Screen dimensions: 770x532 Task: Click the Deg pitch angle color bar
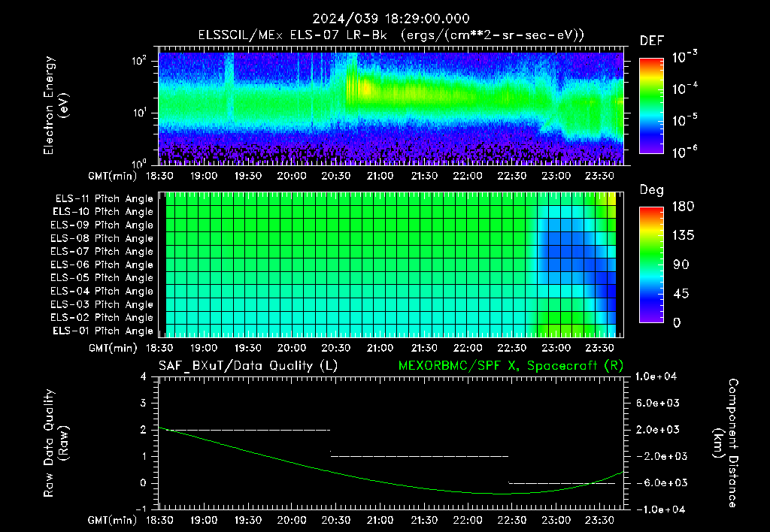pos(651,265)
